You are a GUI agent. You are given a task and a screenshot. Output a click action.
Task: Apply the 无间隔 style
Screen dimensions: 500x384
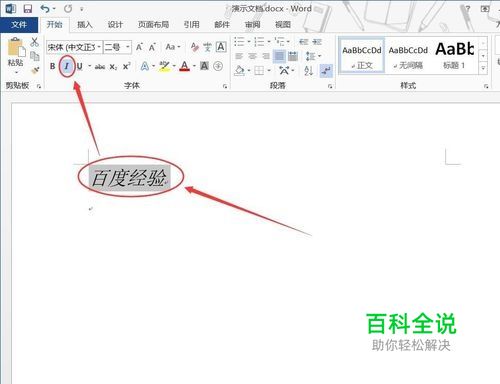point(408,56)
